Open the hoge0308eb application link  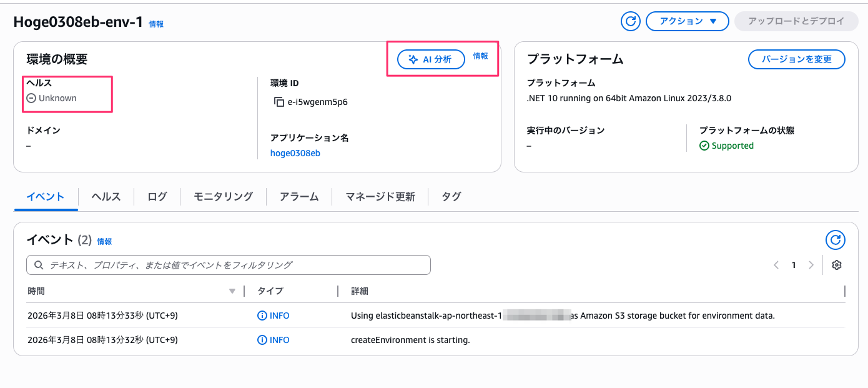click(295, 152)
